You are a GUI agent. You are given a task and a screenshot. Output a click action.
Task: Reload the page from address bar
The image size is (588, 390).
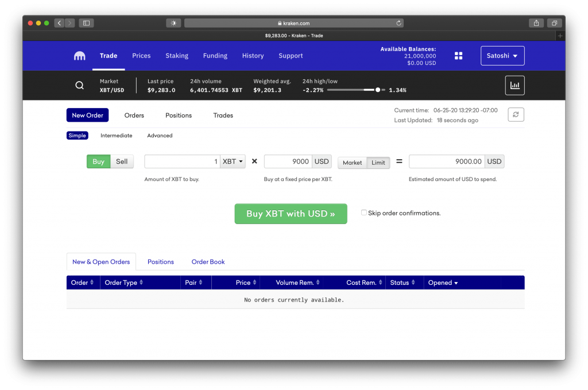399,23
